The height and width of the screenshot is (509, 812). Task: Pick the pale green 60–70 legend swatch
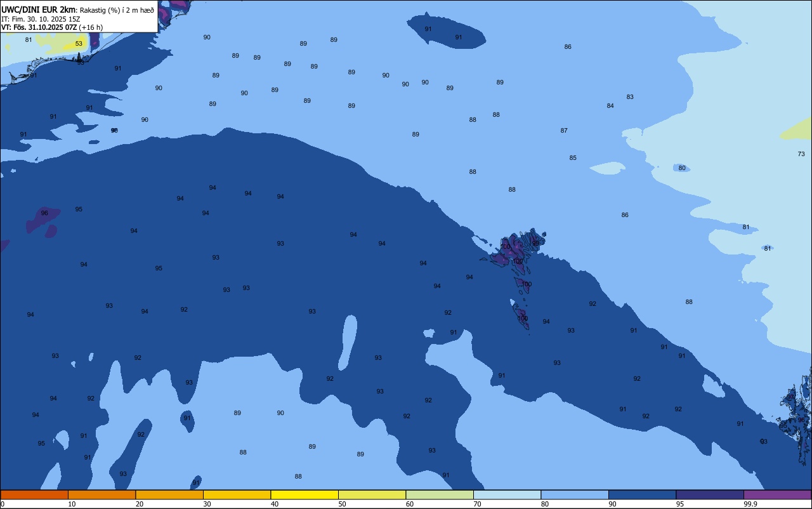coord(440,494)
